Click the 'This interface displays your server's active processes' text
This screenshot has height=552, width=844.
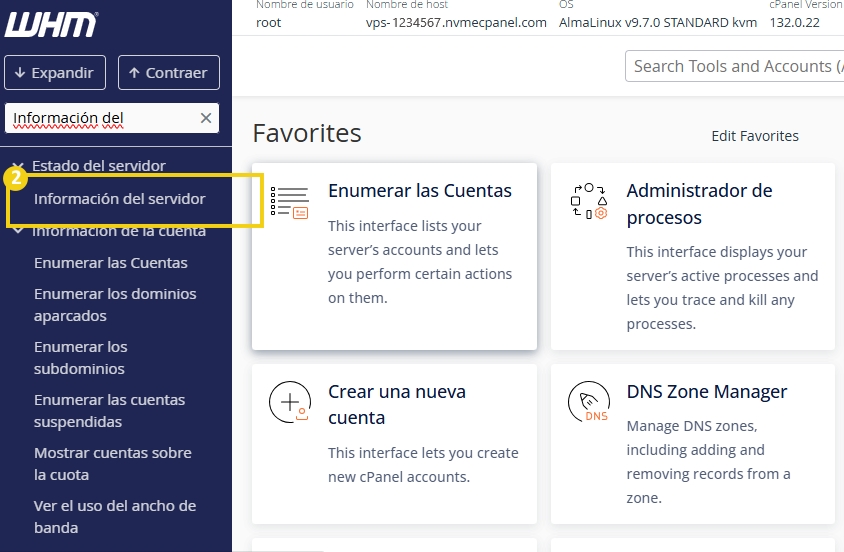tap(722, 288)
